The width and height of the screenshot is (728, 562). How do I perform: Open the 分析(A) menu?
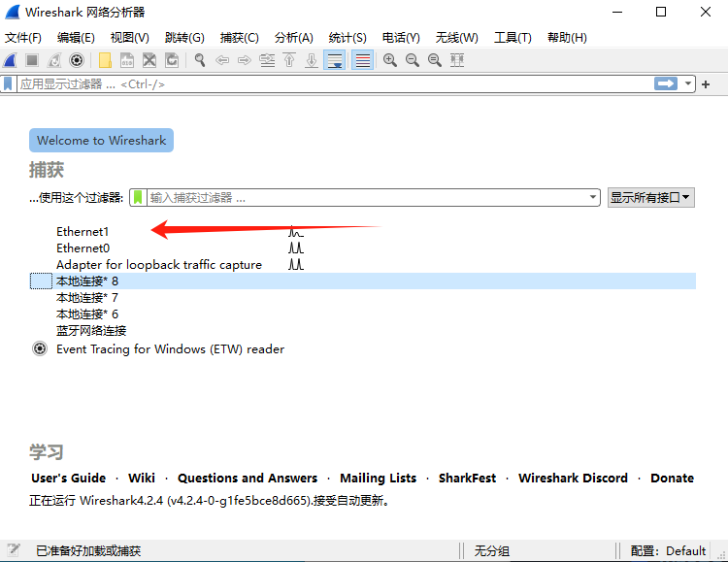click(x=293, y=38)
